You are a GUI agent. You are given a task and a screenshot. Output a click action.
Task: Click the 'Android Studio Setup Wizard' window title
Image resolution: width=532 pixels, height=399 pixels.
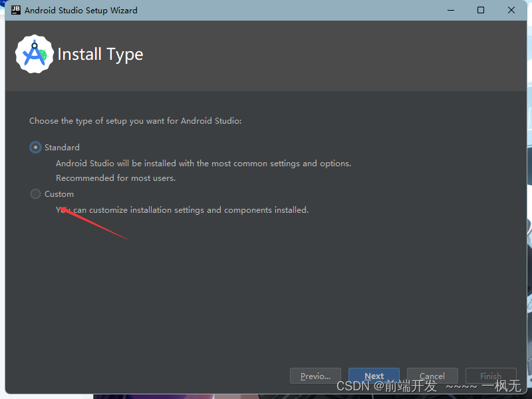[80, 10]
